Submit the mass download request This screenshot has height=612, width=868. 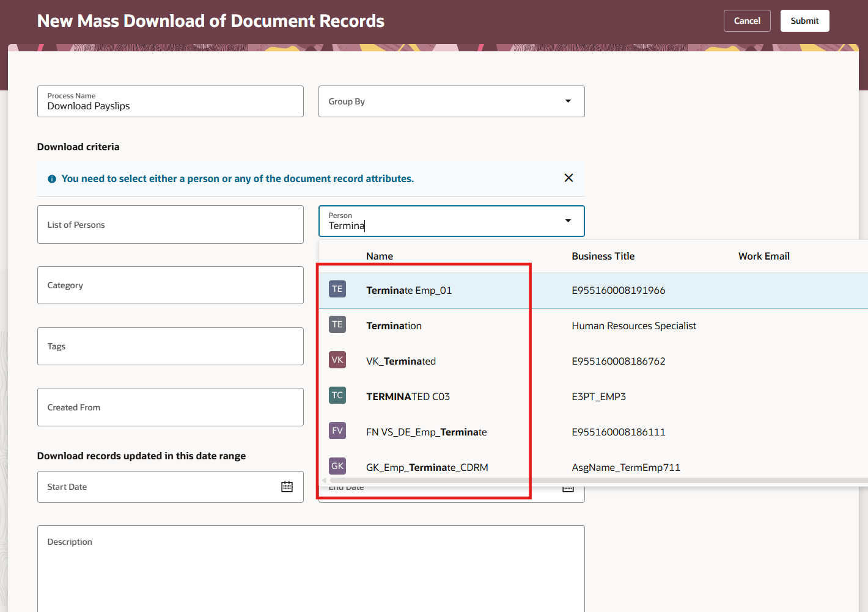click(804, 20)
